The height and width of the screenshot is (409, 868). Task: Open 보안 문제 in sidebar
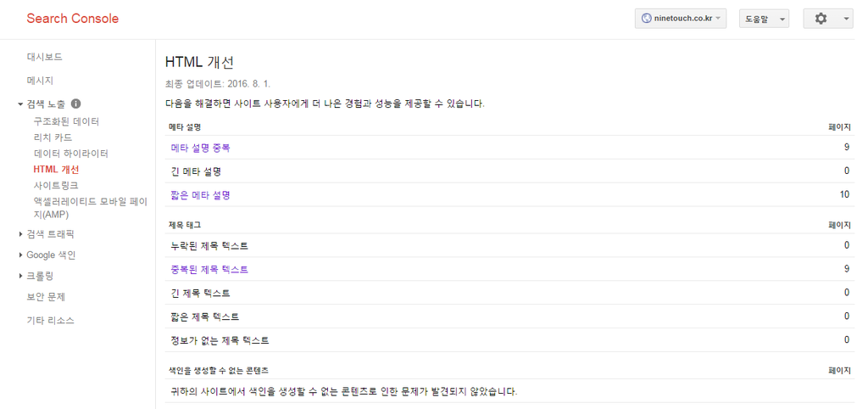coord(46,296)
